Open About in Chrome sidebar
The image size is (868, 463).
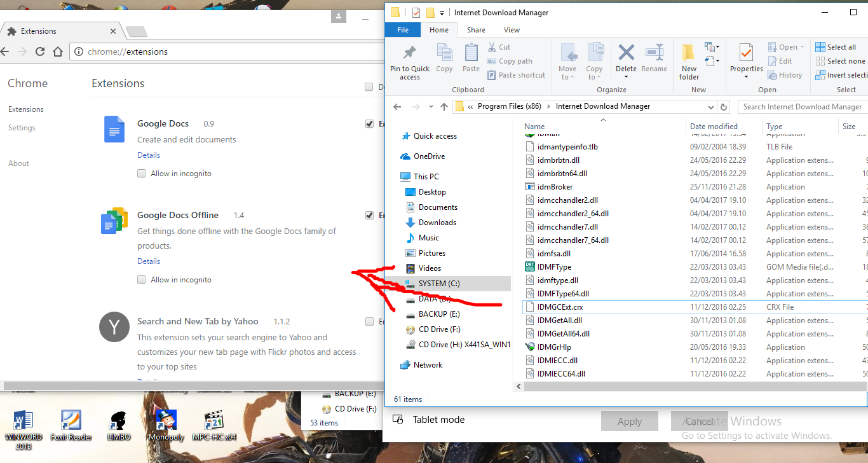18,163
